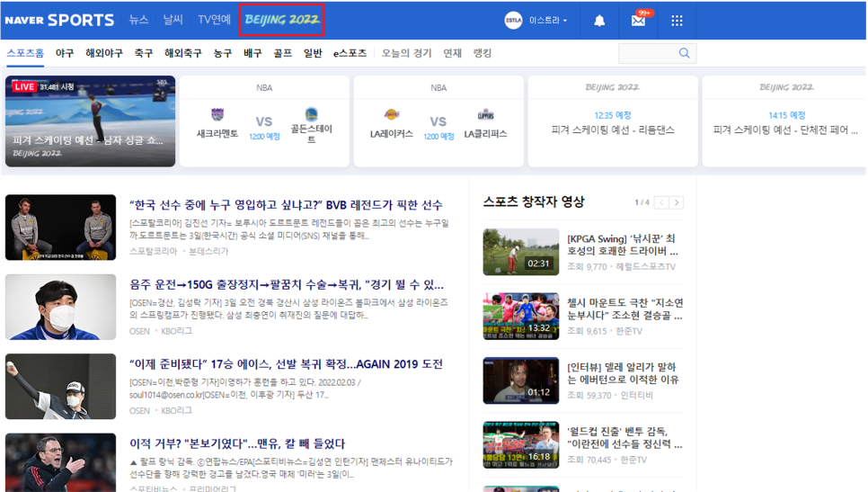868x492 pixels.
Task: Open the 연재 menu
Action: pos(452,53)
